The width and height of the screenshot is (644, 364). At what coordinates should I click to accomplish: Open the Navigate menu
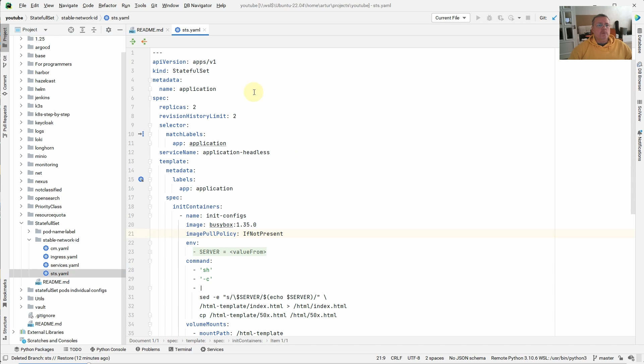(68, 5)
